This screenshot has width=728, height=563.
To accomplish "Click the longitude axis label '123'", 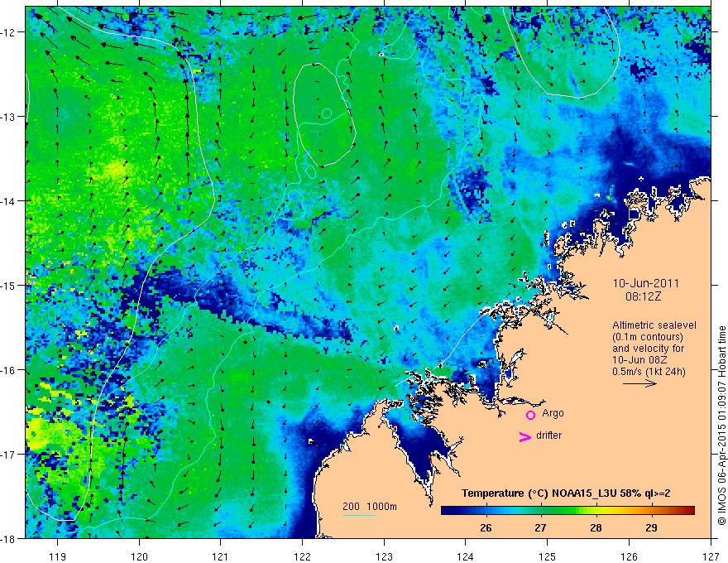I will click(384, 556).
